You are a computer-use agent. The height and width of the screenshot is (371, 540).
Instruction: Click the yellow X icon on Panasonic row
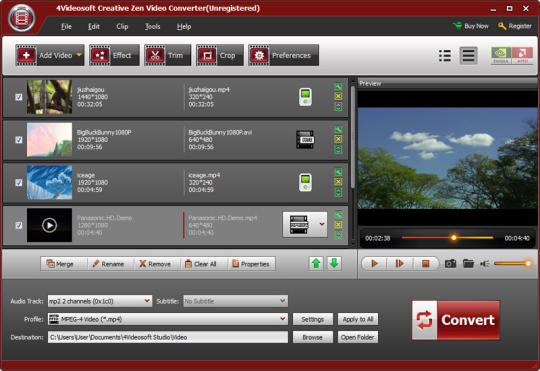pyautogui.click(x=339, y=225)
